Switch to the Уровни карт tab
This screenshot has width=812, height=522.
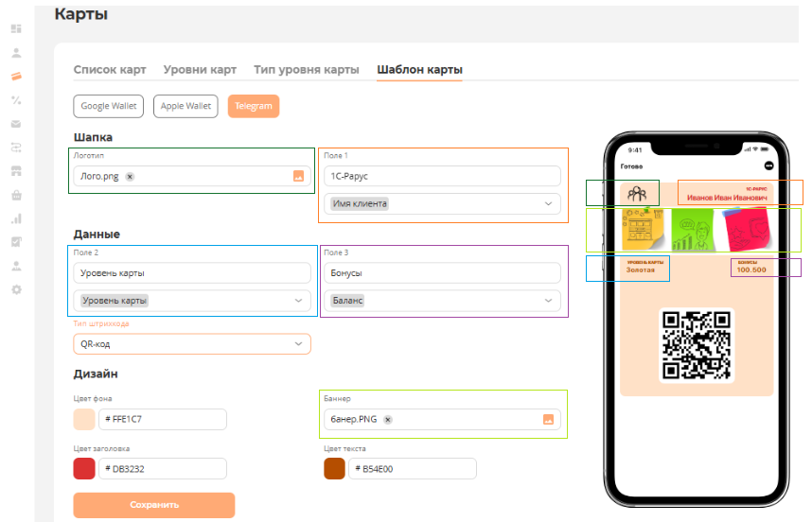click(200, 70)
